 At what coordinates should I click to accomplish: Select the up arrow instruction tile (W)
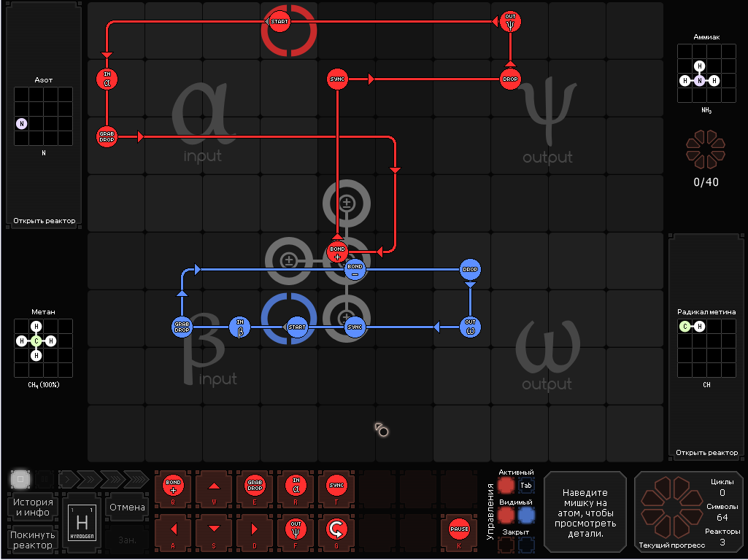[x=214, y=489]
